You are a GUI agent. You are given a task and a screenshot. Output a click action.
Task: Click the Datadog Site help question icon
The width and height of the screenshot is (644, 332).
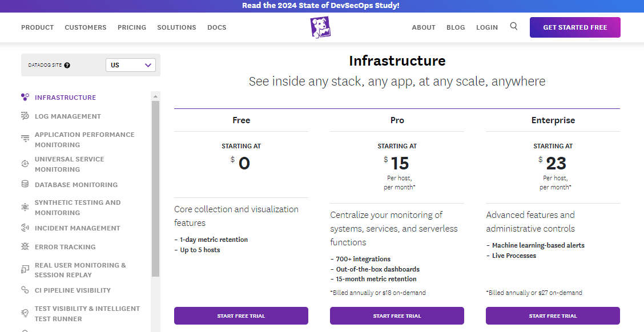[67, 65]
